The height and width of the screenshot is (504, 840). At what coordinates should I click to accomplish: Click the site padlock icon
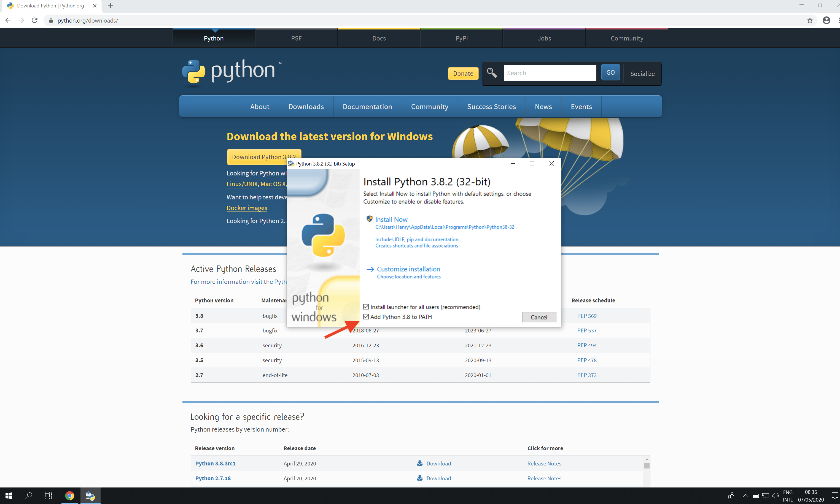[51, 21]
